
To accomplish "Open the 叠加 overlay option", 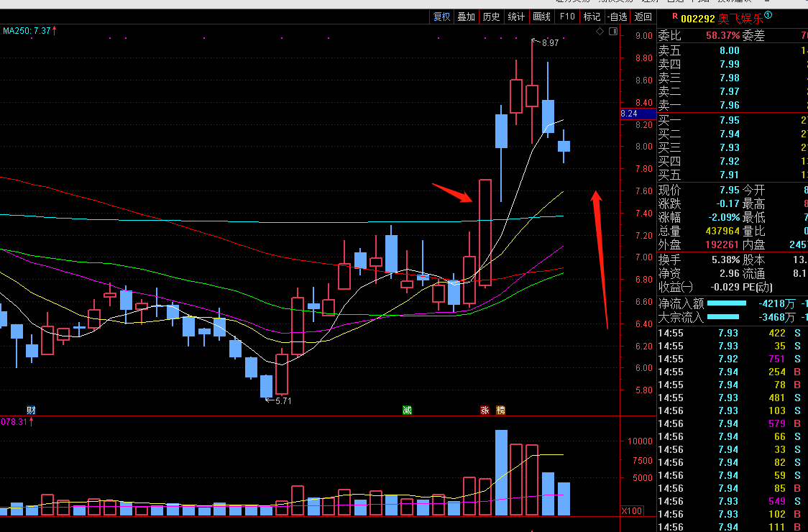I will pos(466,17).
